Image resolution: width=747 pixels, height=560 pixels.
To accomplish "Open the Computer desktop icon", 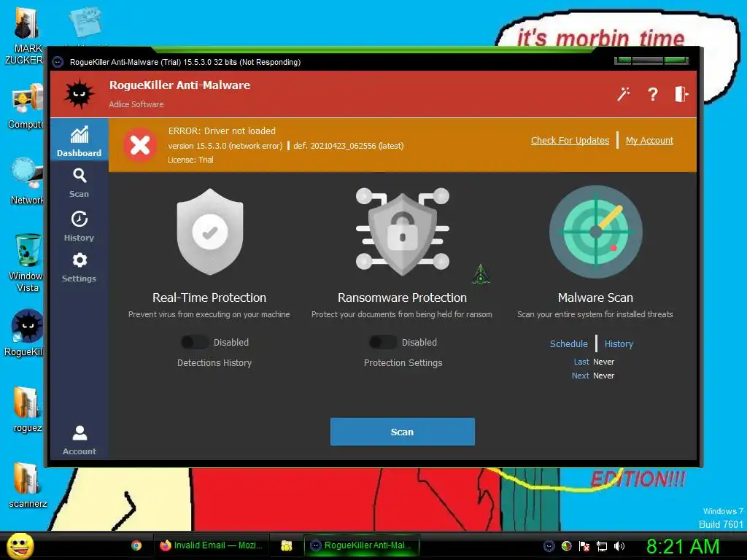I will click(26, 107).
